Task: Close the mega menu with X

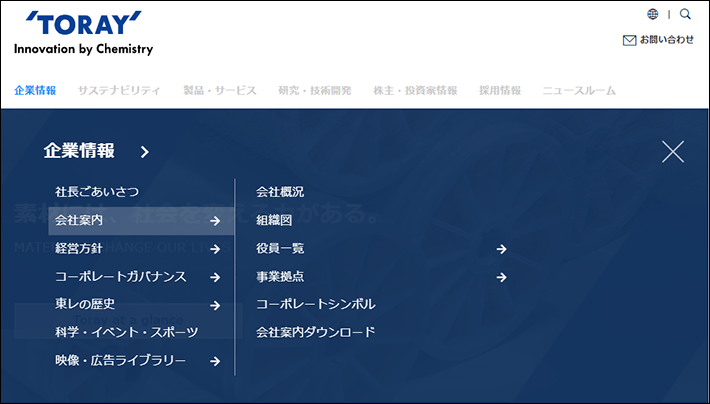Action: click(673, 151)
